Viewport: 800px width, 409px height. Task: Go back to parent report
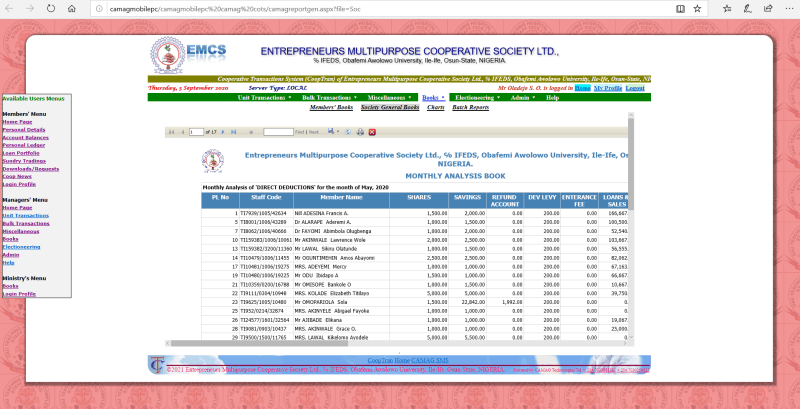[251, 132]
